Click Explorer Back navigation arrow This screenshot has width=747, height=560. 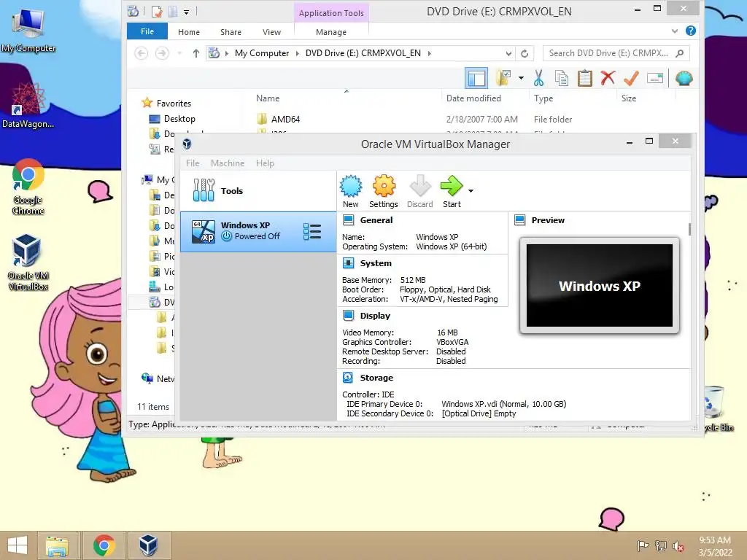pos(141,53)
